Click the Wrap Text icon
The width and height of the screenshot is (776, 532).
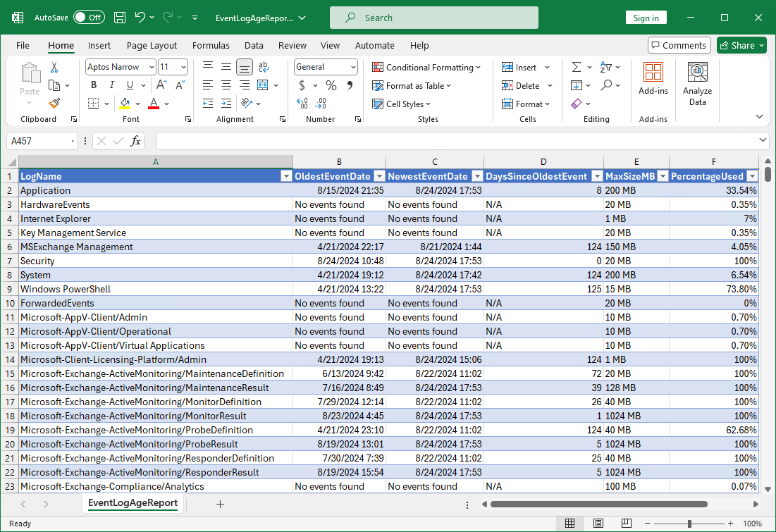263,67
